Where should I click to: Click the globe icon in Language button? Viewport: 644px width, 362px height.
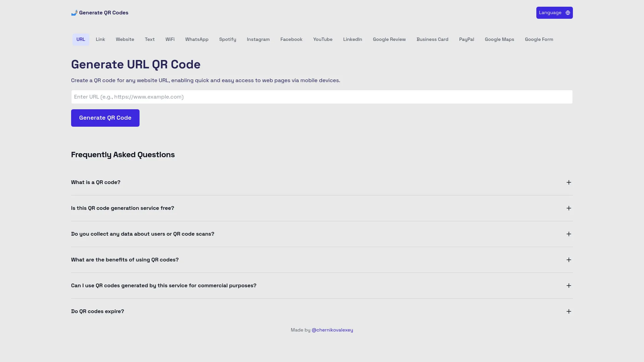coord(568,13)
